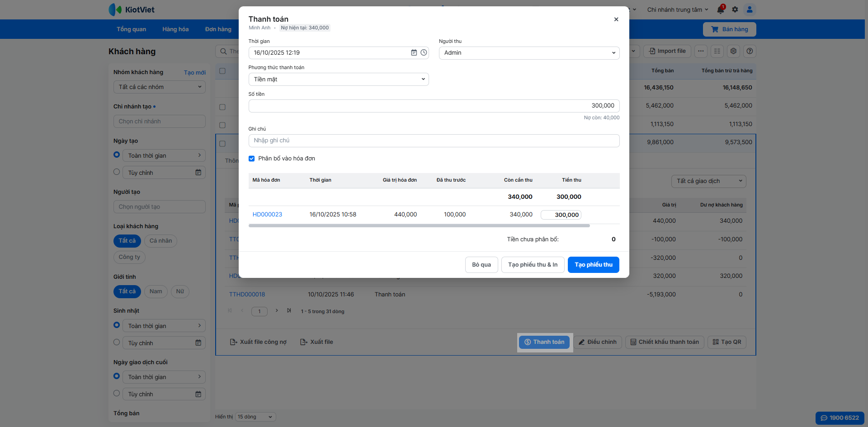
Task: Click Xuất file công nợ
Action: pos(258,342)
